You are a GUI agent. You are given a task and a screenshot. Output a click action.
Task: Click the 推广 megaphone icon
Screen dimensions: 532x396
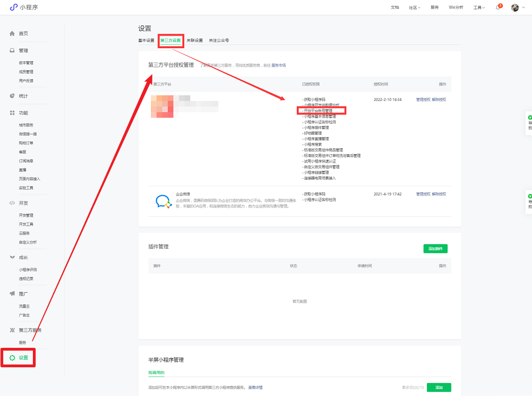pyautogui.click(x=12, y=294)
